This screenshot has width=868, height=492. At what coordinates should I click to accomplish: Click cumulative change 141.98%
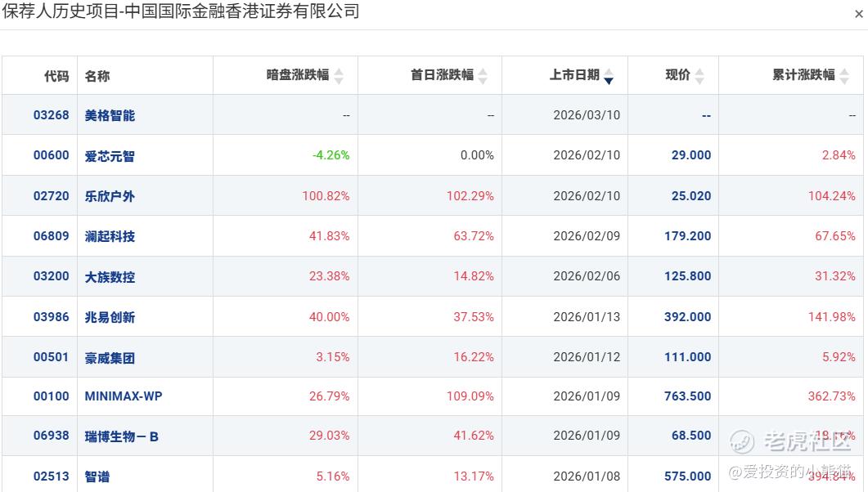tap(832, 317)
